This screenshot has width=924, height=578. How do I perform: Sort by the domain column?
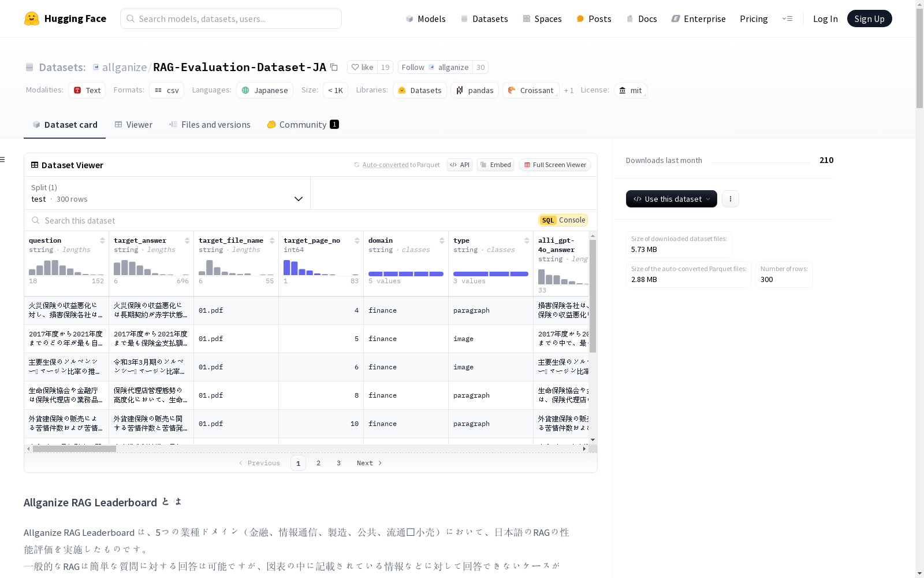click(x=442, y=240)
